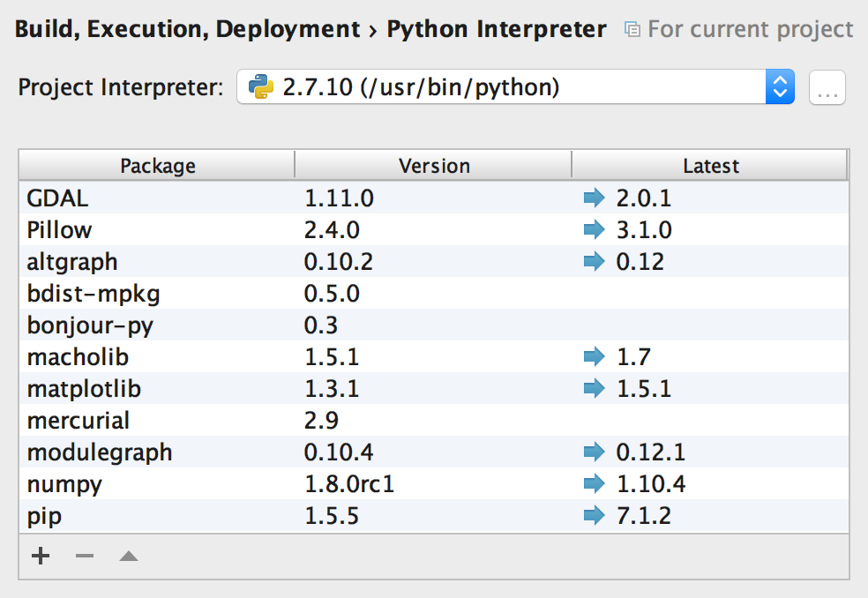Click modulegraph version 0.10.4 cell
The width and height of the screenshot is (868, 598).
[339, 452]
